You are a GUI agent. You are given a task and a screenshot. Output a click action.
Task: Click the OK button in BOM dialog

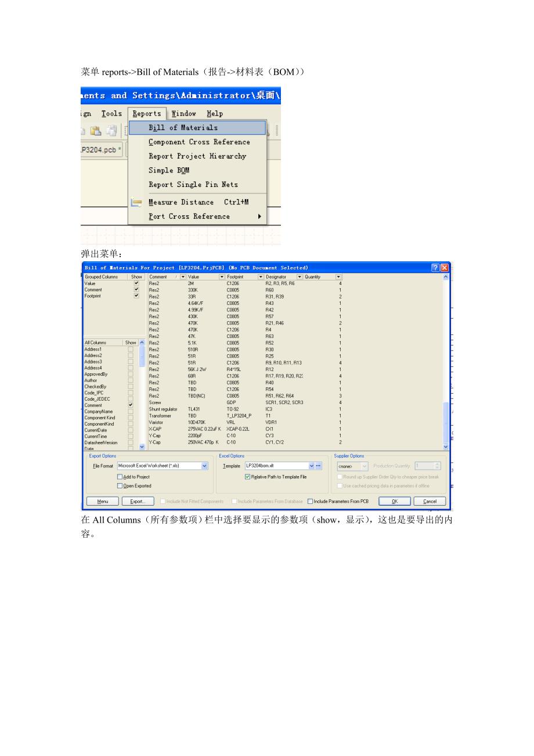395,501
